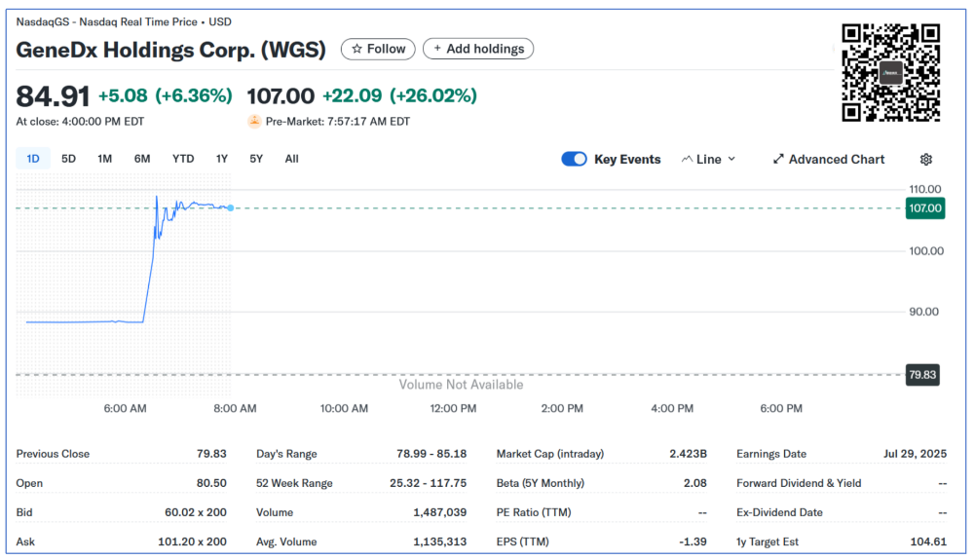Click the EPS (TTM) value -1.39
The height and width of the screenshot is (560, 974).
[x=693, y=541]
